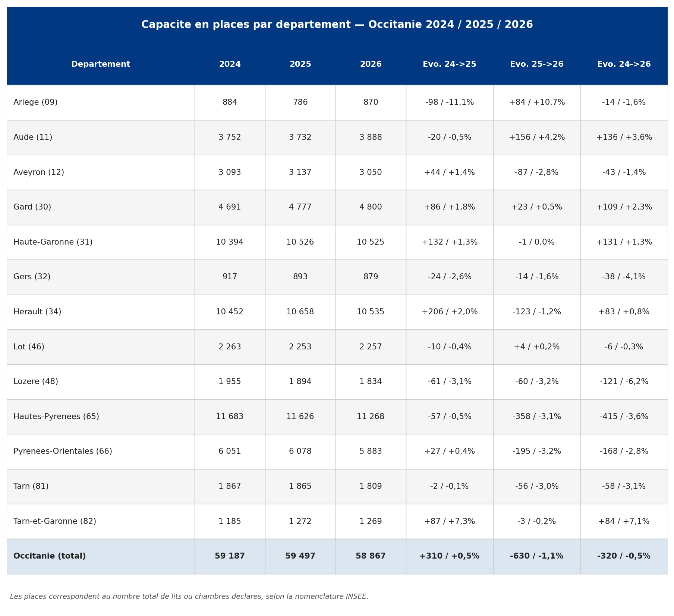Click the INSEE footnote text
This screenshot has width=674, height=616.
[x=189, y=597]
